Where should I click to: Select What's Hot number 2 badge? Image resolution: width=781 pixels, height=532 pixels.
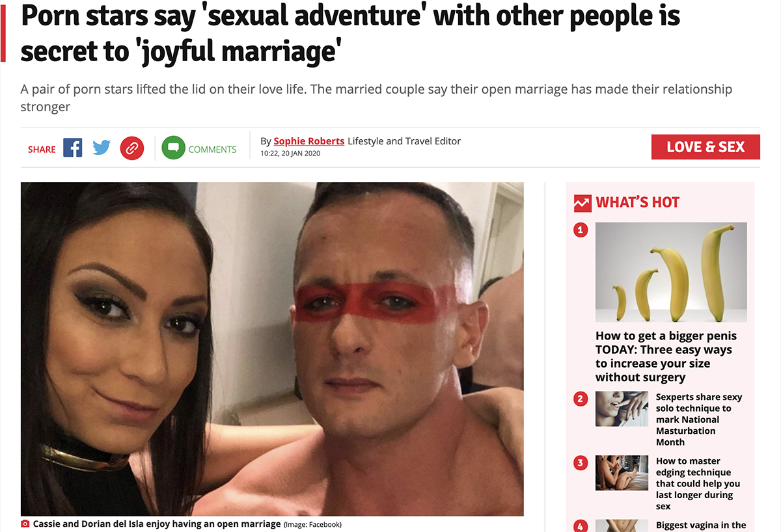point(581,398)
